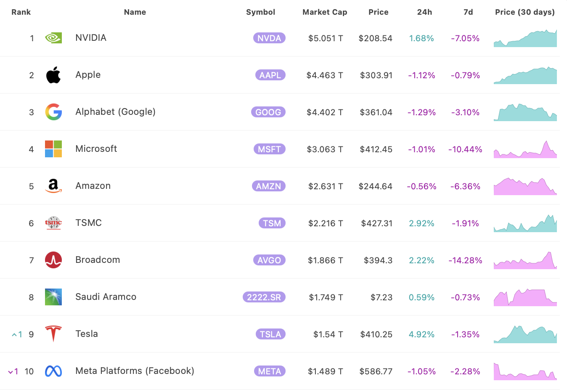Sort by the 7d change header
This screenshot has height=392, width=567.
468,12
